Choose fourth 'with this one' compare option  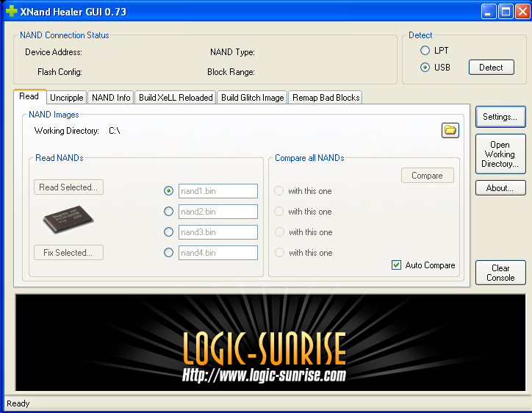[279, 253]
